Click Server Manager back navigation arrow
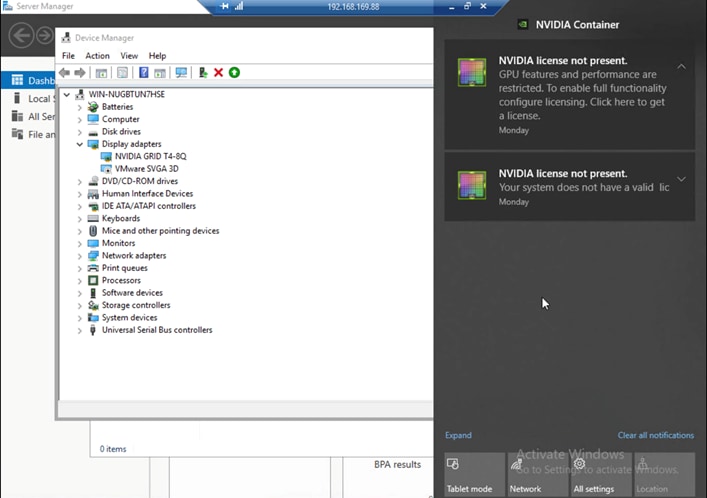This screenshot has width=707, height=498. [21, 35]
